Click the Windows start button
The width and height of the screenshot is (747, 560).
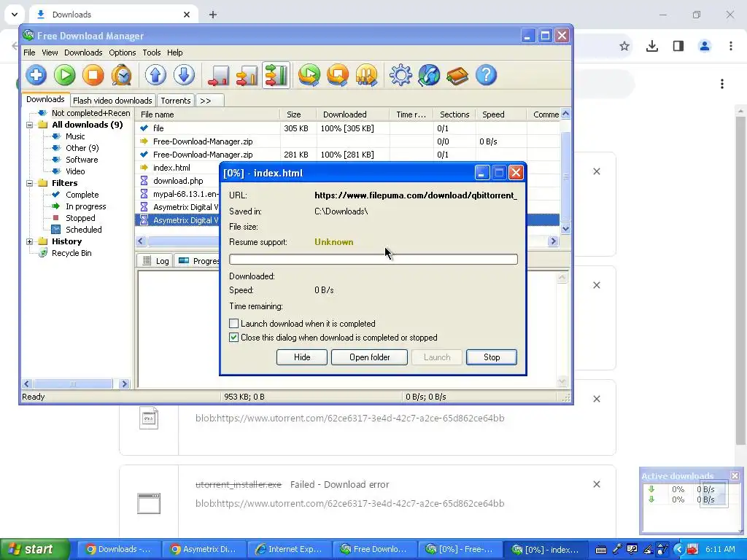click(35, 549)
